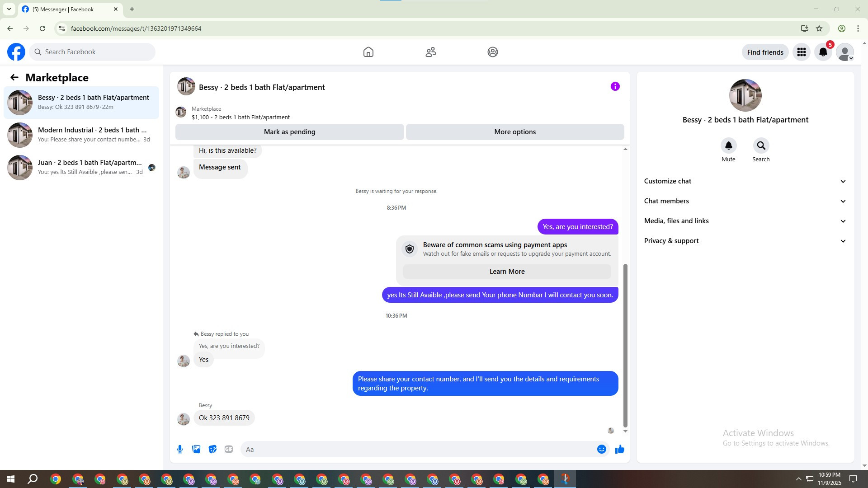This screenshot has width=868, height=488.
Task: Click large listing photo in right panel
Action: (x=745, y=95)
